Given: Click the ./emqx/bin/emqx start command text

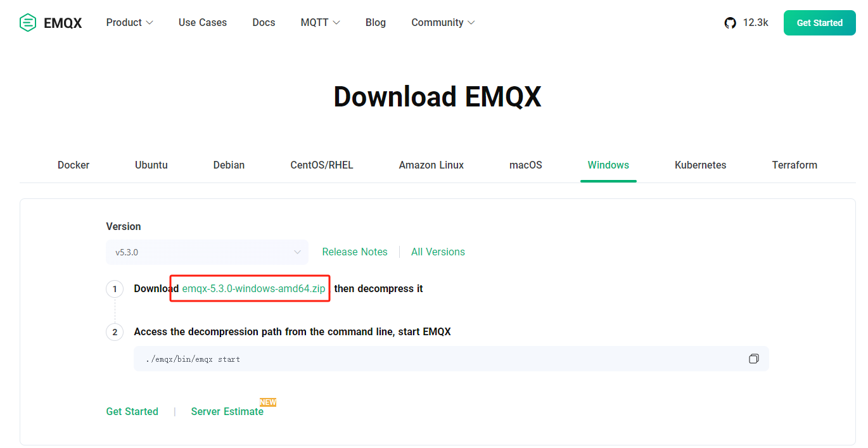Looking at the screenshot, I should click(193, 359).
